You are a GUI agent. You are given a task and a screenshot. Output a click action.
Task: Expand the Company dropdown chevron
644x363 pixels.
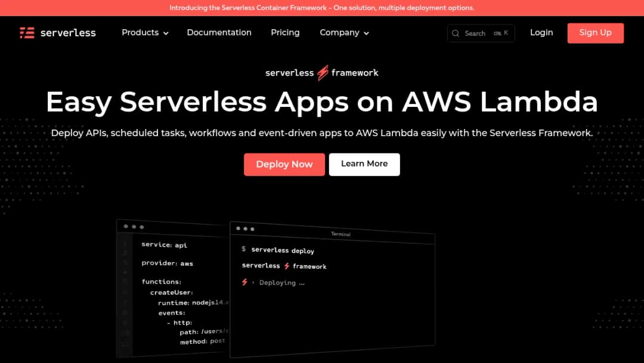coord(366,33)
